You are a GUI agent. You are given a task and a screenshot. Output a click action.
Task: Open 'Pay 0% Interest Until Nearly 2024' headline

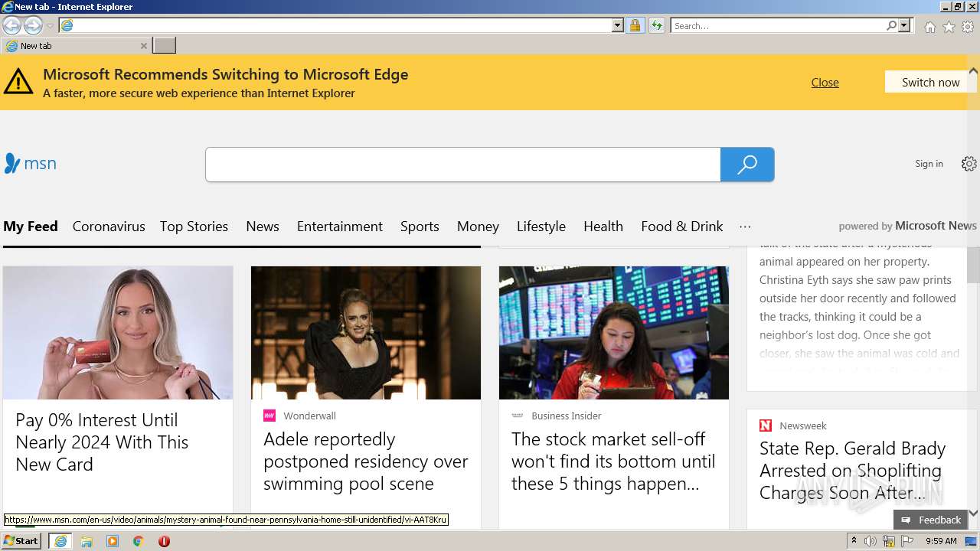102,442
